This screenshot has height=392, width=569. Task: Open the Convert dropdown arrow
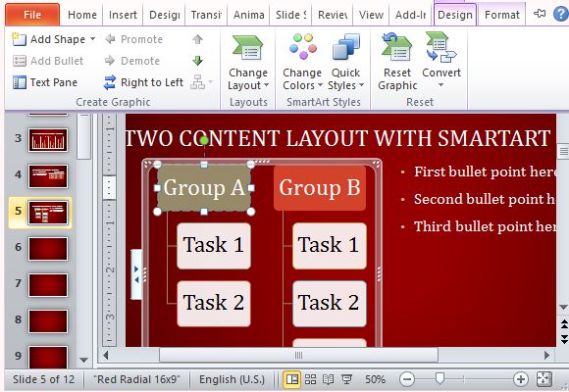click(440, 85)
